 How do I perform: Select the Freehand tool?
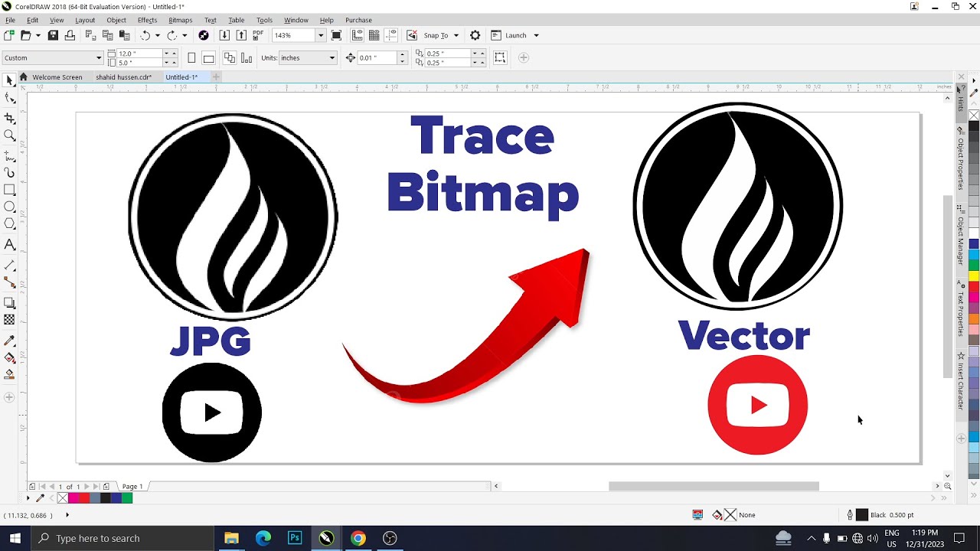(9, 155)
